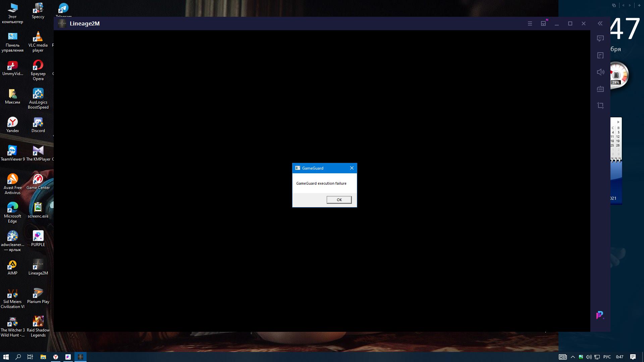Select Lineage2M settings menu

pyautogui.click(x=530, y=23)
